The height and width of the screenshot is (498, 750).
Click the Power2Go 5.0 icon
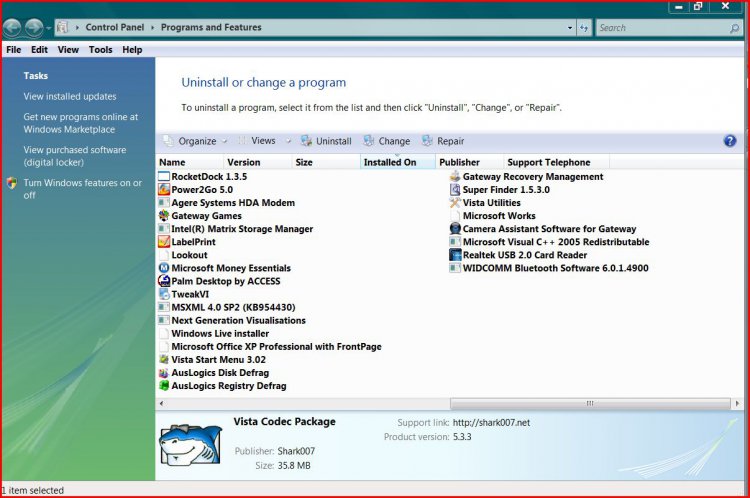(x=164, y=189)
